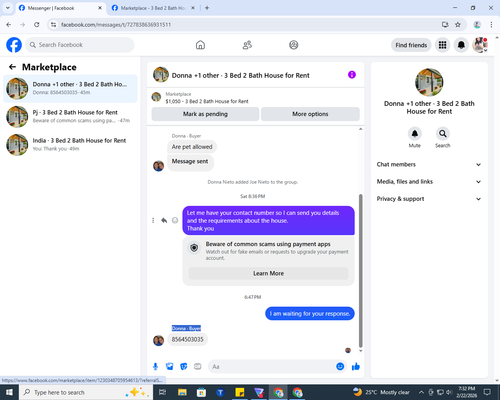
Task: Go back to previous page in Chrome
Action: pos(9,25)
